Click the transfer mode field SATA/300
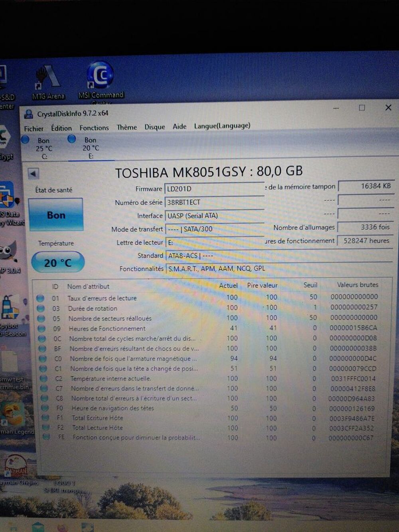The image size is (399, 532). click(215, 229)
